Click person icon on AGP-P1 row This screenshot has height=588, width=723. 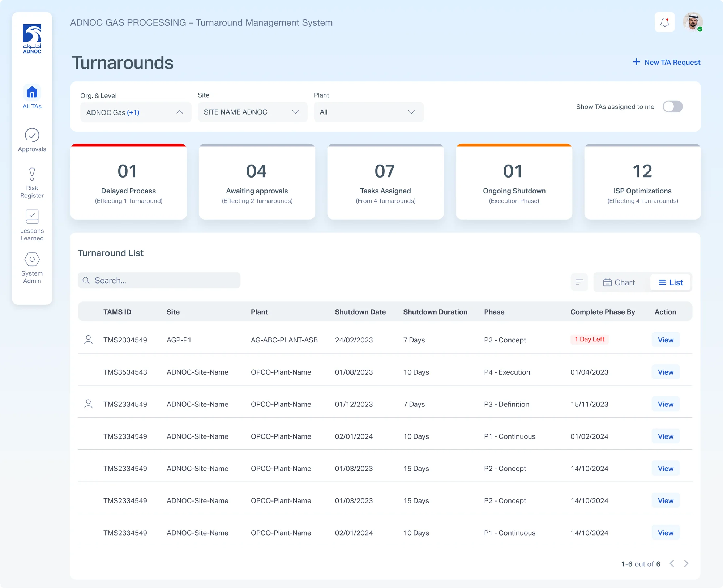[88, 340]
